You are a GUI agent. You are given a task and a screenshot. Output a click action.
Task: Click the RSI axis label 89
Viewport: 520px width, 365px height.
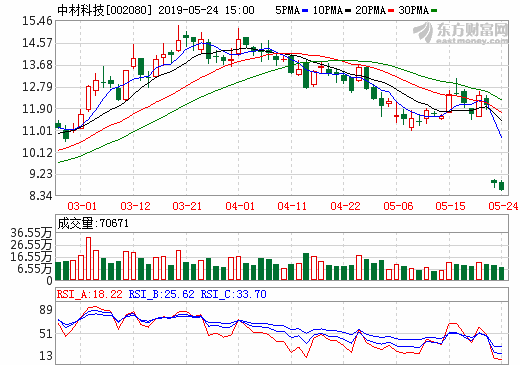tap(46, 310)
